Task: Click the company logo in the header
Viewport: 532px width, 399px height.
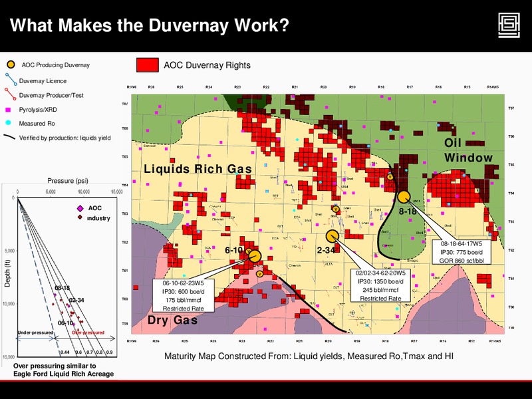Action: (x=509, y=25)
